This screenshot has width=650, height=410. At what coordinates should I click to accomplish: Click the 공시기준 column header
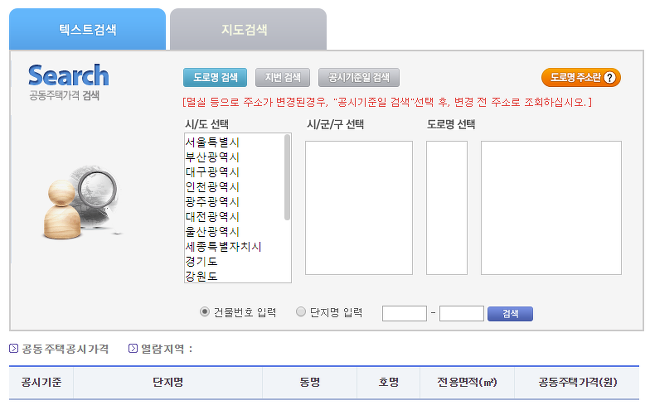click(x=41, y=382)
